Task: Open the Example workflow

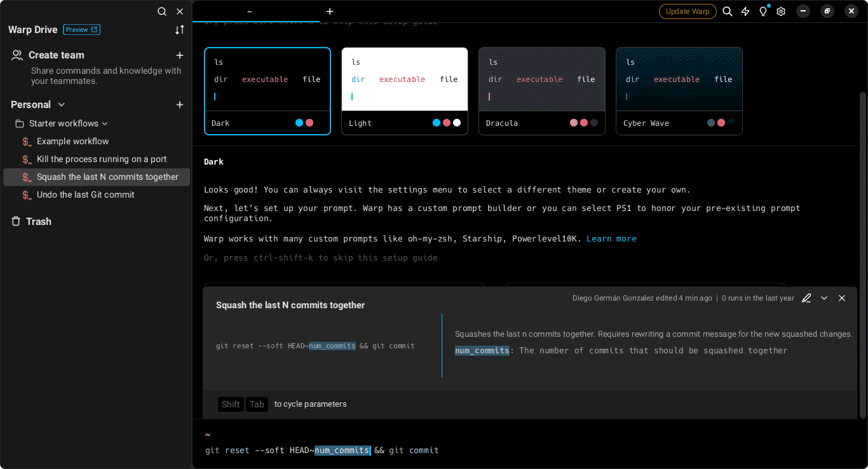Action: [x=97, y=141]
